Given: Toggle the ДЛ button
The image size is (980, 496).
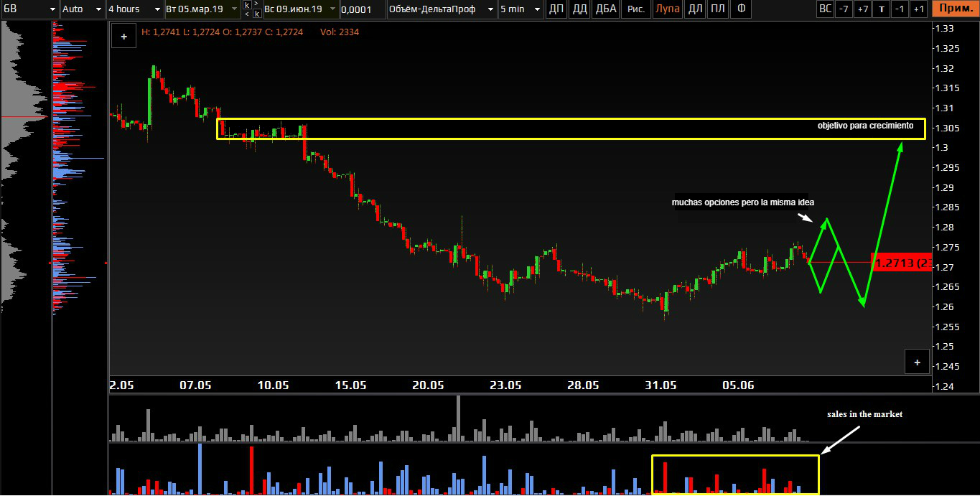Looking at the screenshot, I should (x=695, y=9).
